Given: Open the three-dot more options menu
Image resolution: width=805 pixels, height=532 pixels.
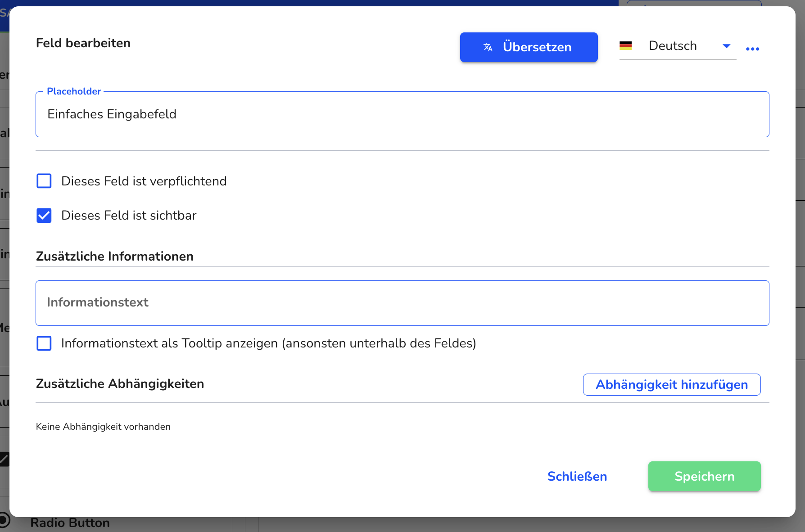Looking at the screenshot, I should click(752, 49).
